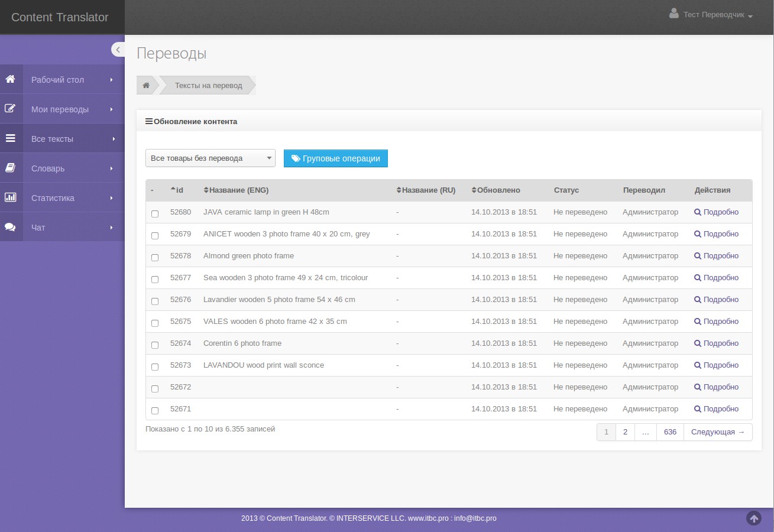Click the bar chart icon for Статистика
Image resolution: width=774 pixels, height=532 pixels.
pos(10,197)
